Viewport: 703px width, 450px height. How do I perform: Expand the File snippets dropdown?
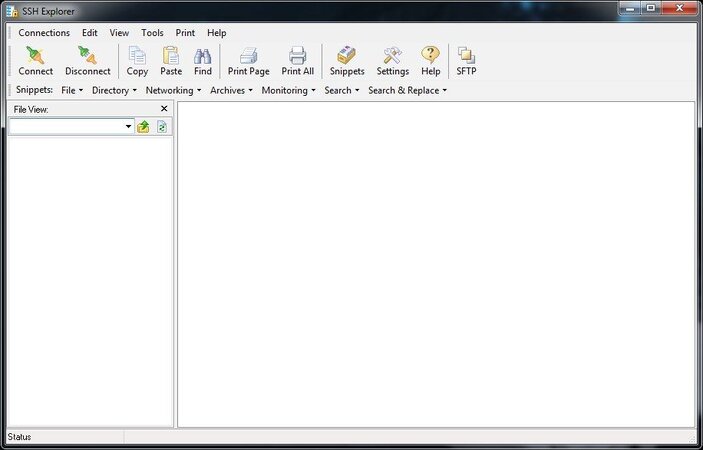[x=72, y=90]
